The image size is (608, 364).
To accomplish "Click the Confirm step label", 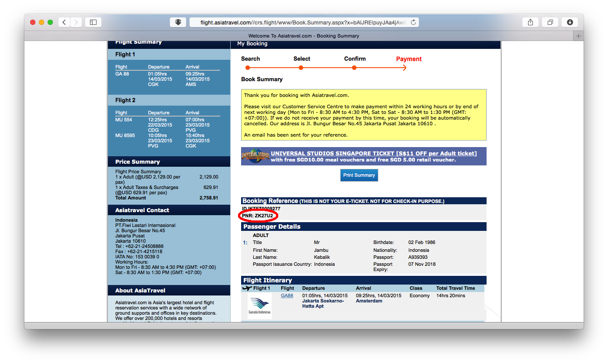I will (355, 59).
